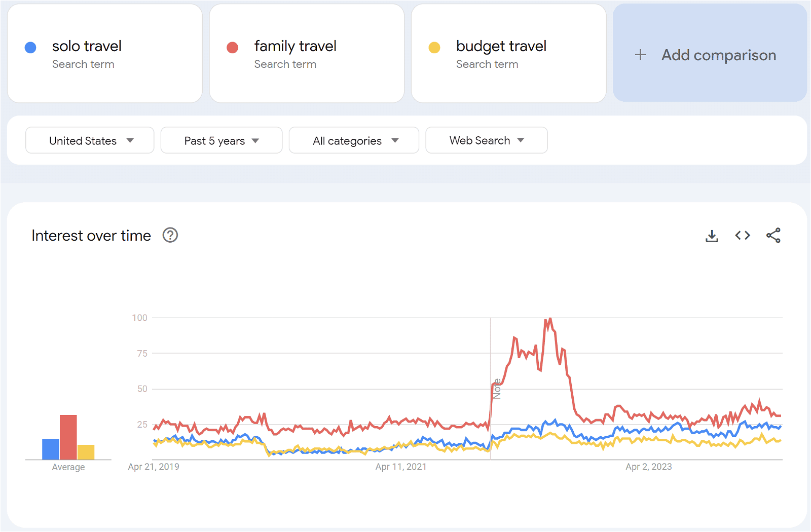Viewport: 811px width, 532px height.
Task: Download the interest over time CSV
Action: (712, 236)
